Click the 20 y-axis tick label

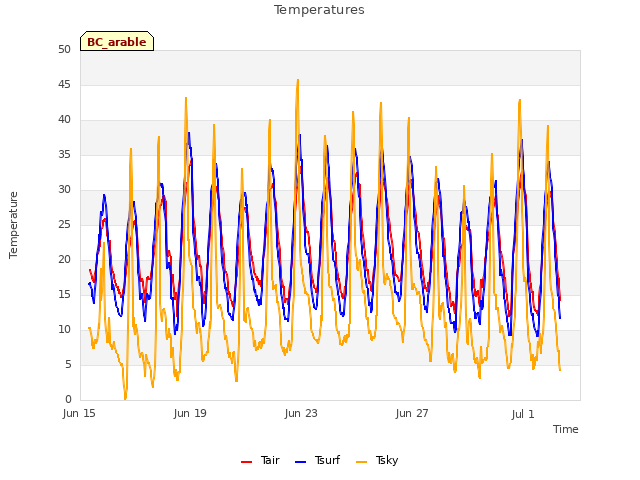[x=64, y=260]
